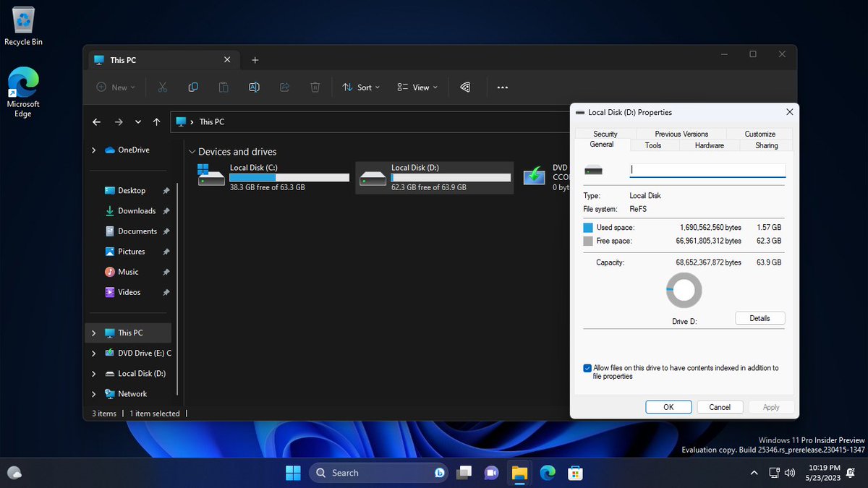Screen dimensions: 868x488
Task: Go up one folder level arrow
Action: pos(157,122)
